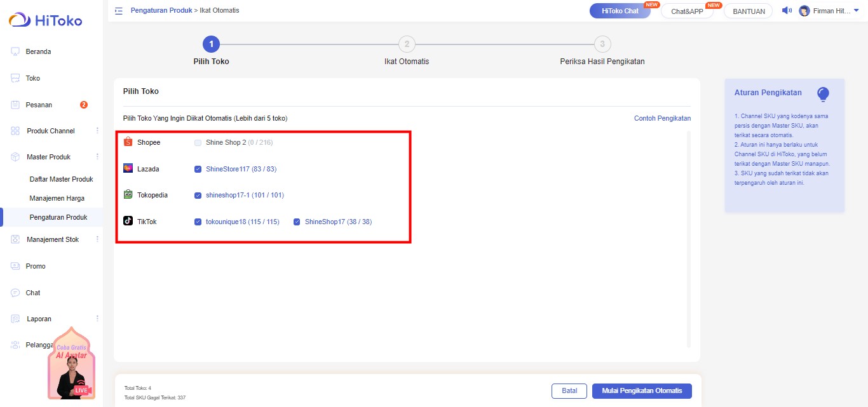Click the Toko store icon in sidebar

coord(16,78)
